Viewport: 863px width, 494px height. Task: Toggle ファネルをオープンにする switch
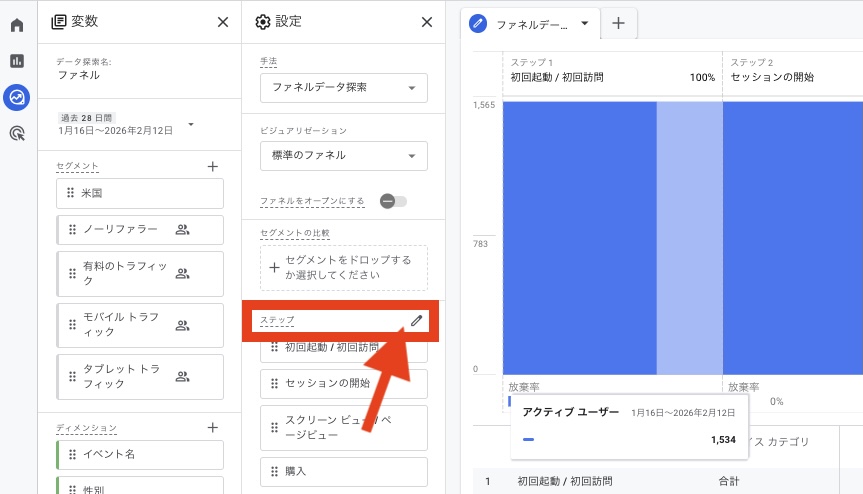(393, 201)
